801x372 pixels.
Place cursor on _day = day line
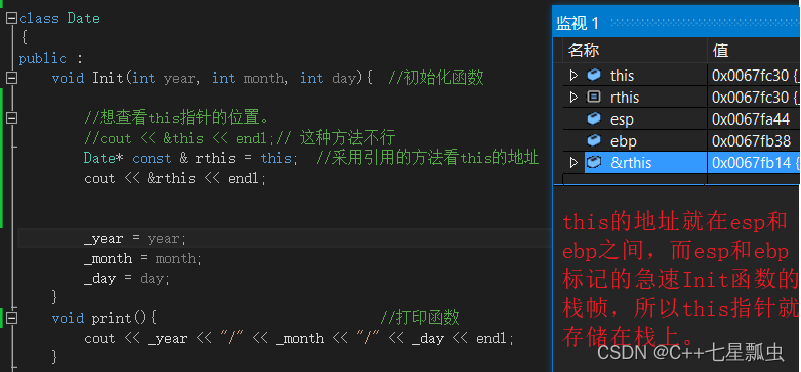pyautogui.click(x=127, y=278)
